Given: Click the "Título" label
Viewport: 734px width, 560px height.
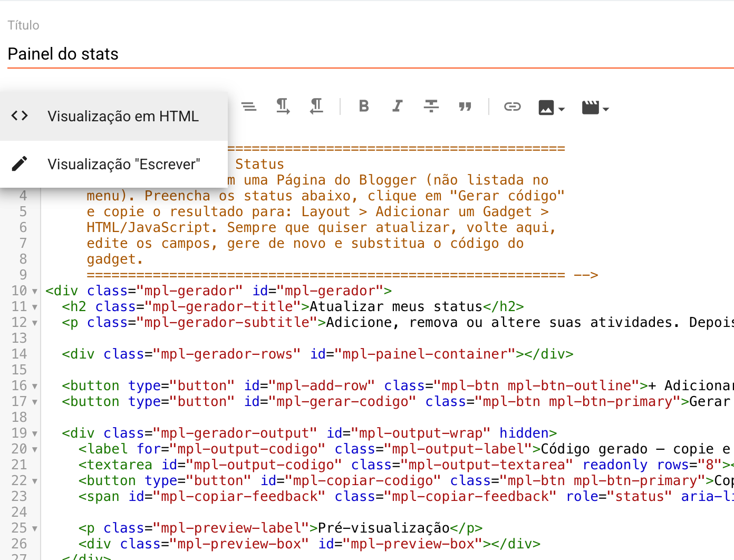Looking at the screenshot, I should pyautogui.click(x=23, y=25).
